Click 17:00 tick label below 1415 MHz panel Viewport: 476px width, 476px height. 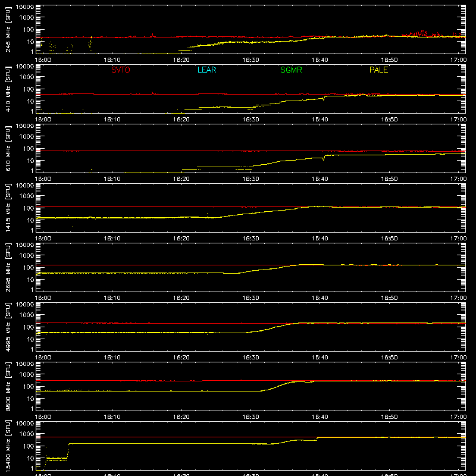pyautogui.click(x=458, y=239)
